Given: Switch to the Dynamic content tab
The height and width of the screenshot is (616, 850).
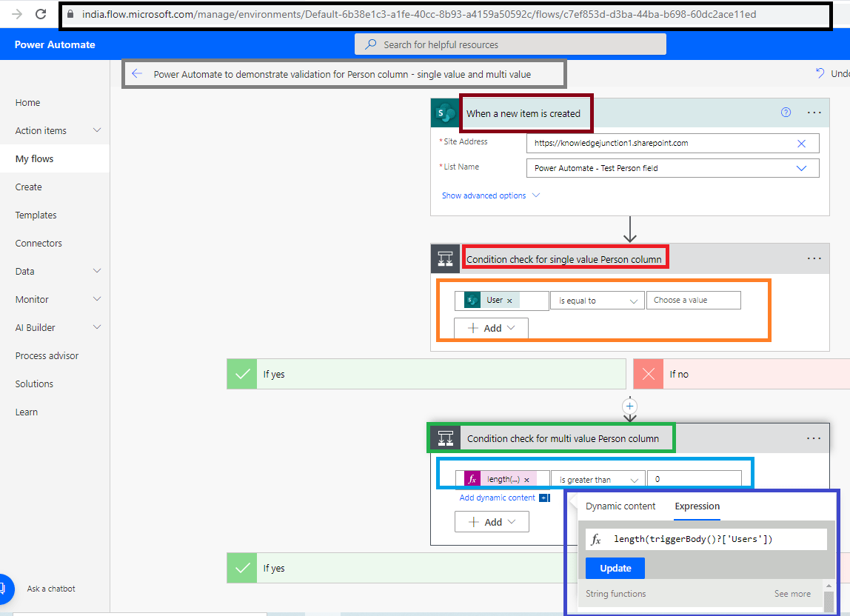Looking at the screenshot, I should coord(620,506).
